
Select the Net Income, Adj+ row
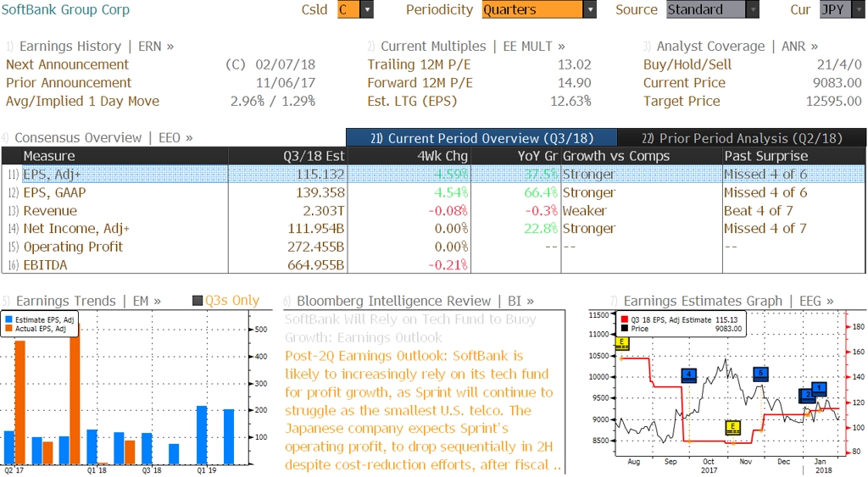coord(433,228)
